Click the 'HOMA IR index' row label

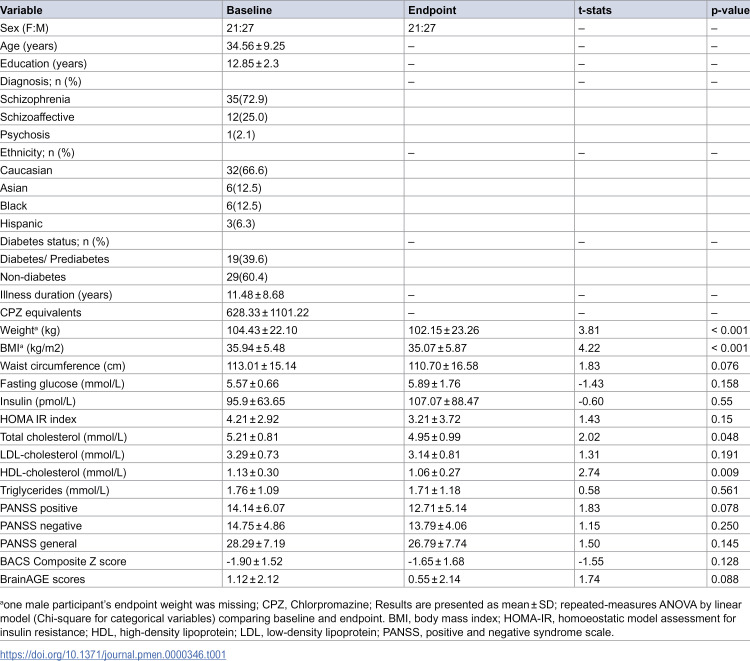point(38,419)
